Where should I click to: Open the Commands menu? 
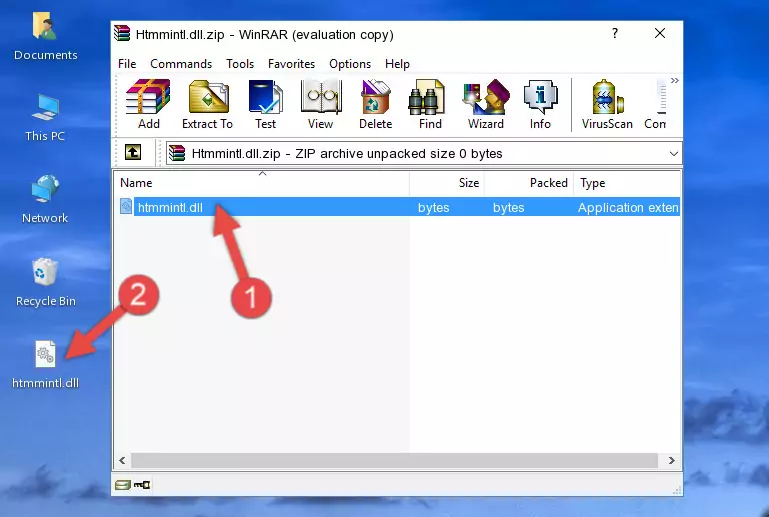pos(181,64)
